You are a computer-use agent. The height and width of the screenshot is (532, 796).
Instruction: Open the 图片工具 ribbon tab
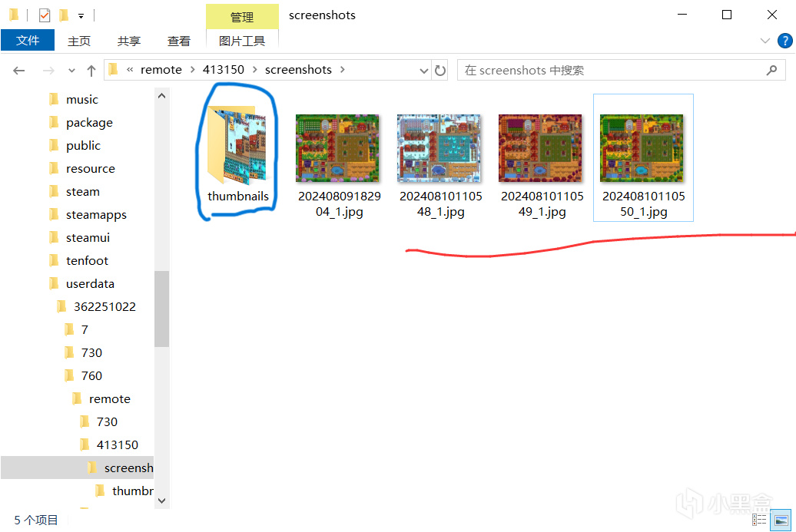click(x=242, y=41)
